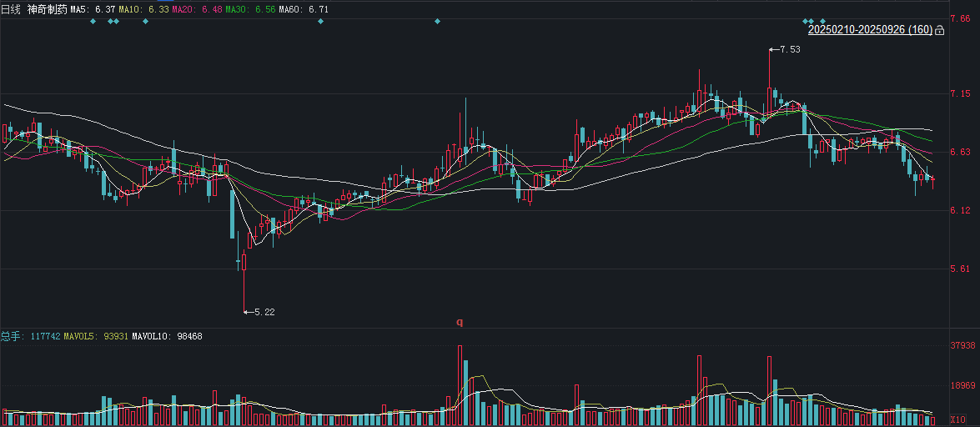The height and width of the screenshot is (427, 980).
Task: Select the 神奇制药 stock name
Action: (x=46, y=9)
